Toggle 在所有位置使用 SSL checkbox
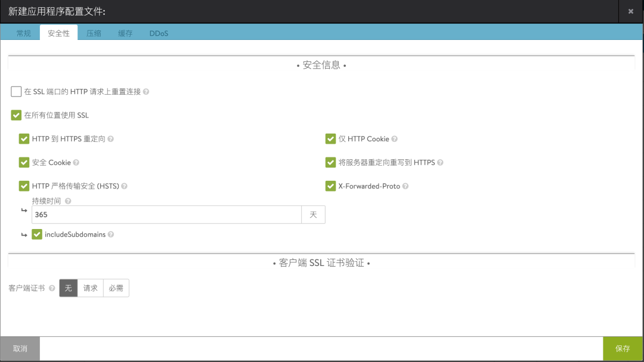 (x=16, y=115)
